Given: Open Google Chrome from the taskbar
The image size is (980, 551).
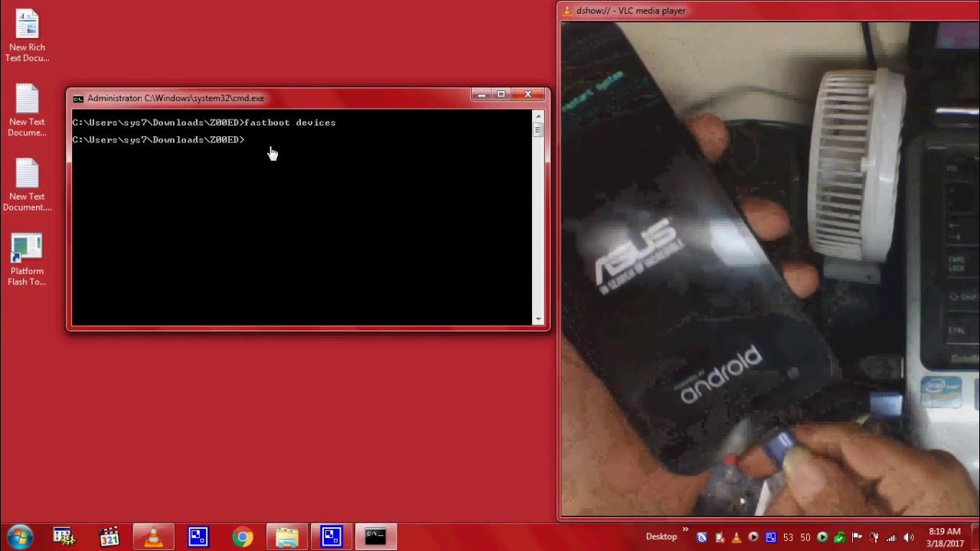Looking at the screenshot, I should point(243,537).
